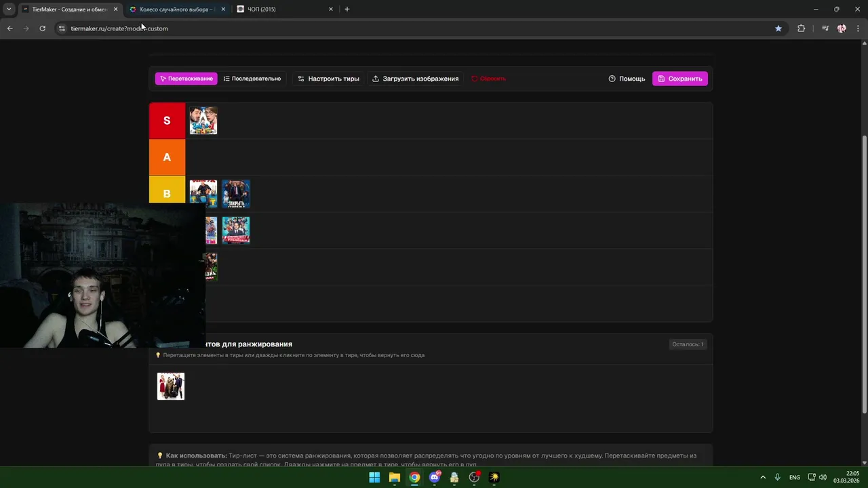Close the TierMaker tab

click(x=115, y=9)
